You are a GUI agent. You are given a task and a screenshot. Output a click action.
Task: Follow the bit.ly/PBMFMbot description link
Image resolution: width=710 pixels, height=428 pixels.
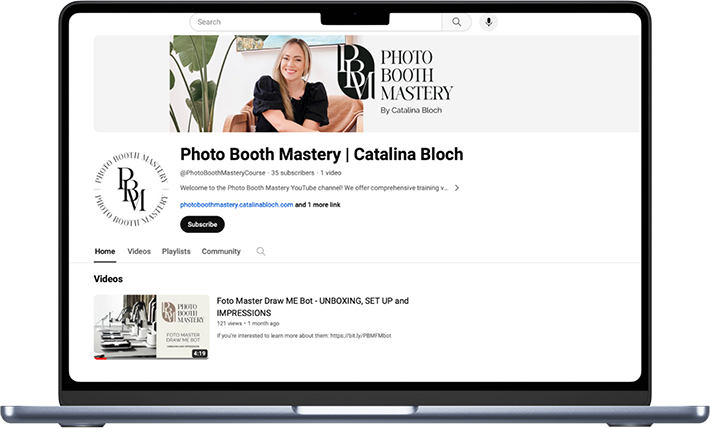[360, 336]
